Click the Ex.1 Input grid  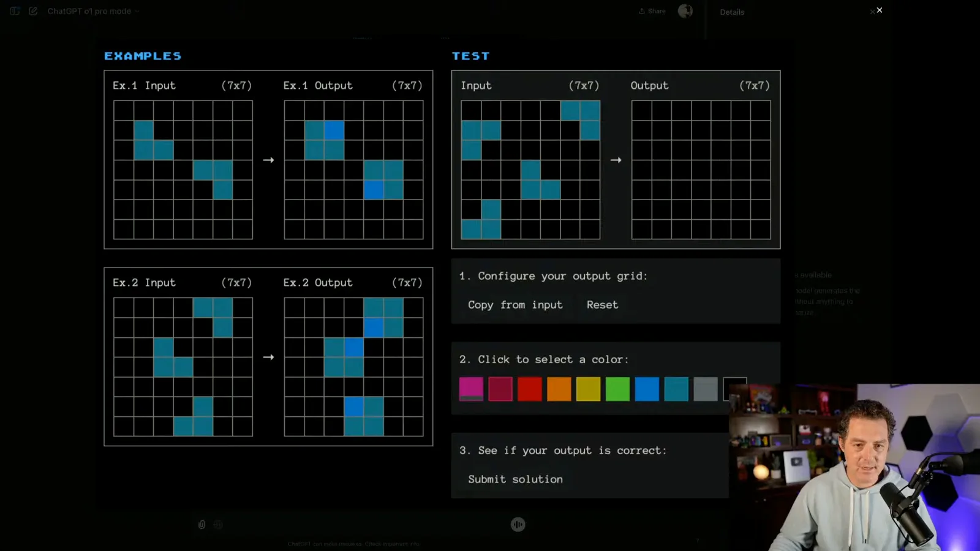(x=183, y=170)
